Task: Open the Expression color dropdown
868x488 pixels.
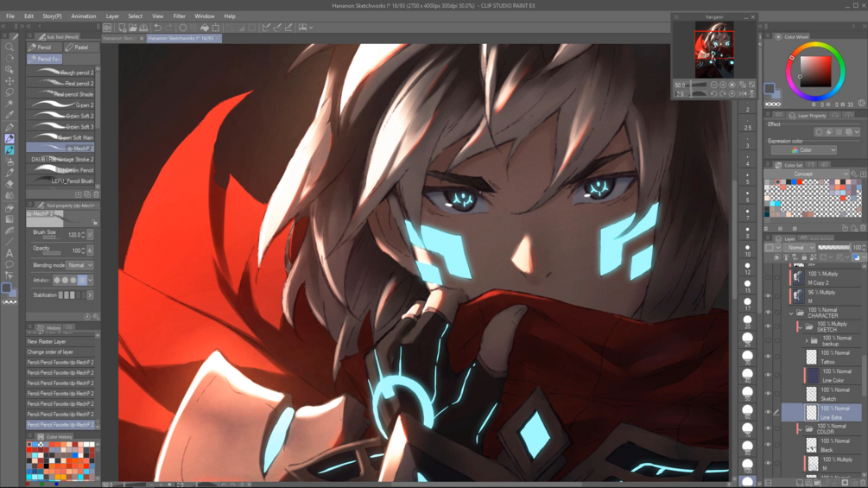Action: point(804,150)
